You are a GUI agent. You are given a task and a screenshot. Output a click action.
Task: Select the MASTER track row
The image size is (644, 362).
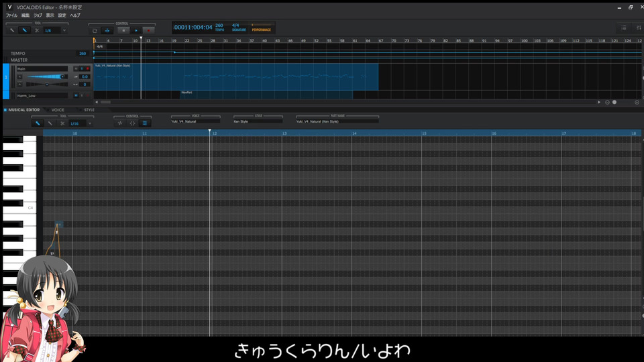(x=47, y=60)
